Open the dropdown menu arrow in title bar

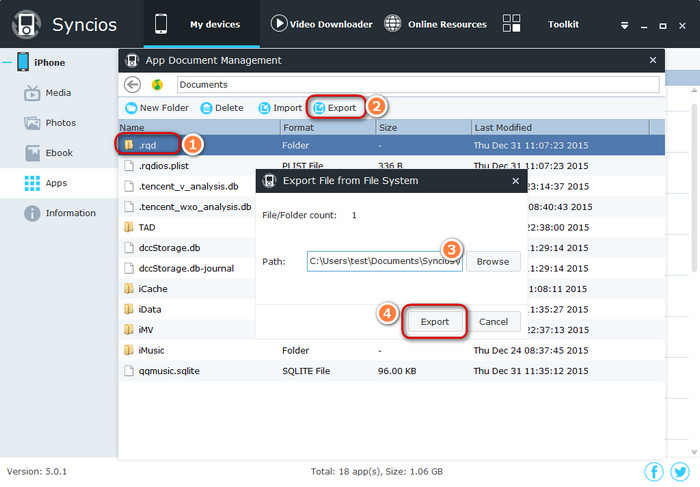pyautogui.click(x=625, y=25)
